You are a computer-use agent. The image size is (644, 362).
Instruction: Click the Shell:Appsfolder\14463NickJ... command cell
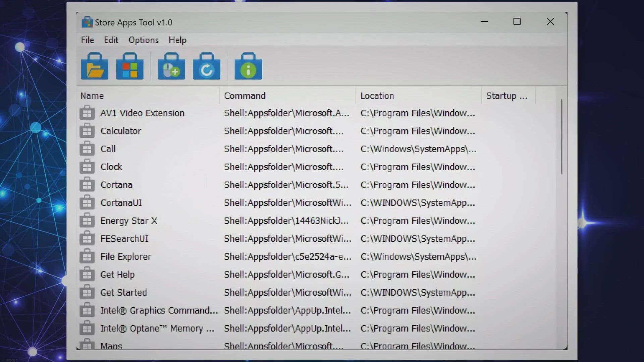[x=286, y=221]
